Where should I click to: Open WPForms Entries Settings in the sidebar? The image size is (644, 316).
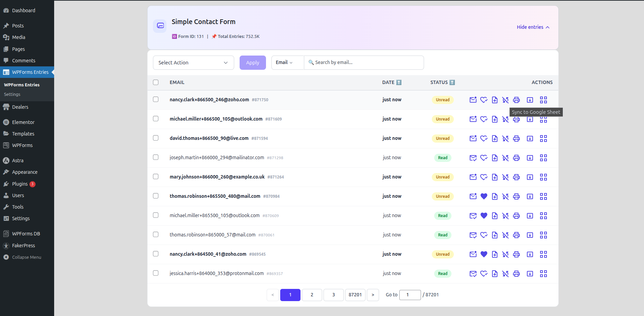pyautogui.click(x=12, y=94)
